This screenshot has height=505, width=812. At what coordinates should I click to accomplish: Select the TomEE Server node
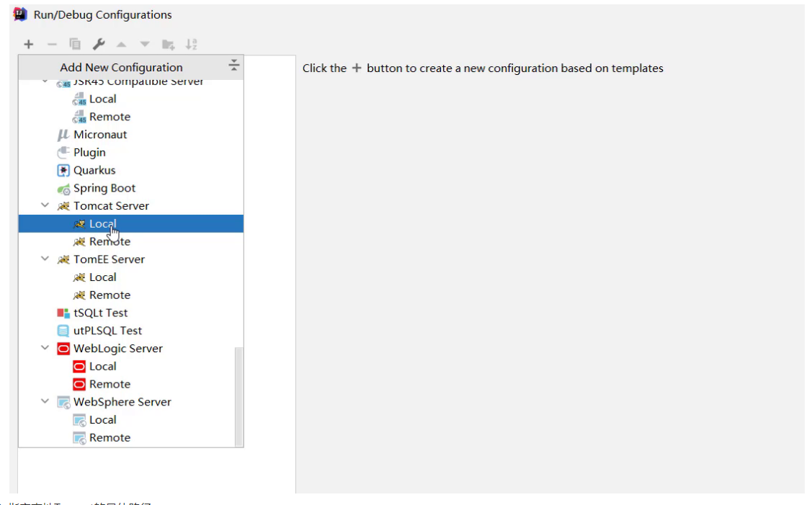click(131, 259)
